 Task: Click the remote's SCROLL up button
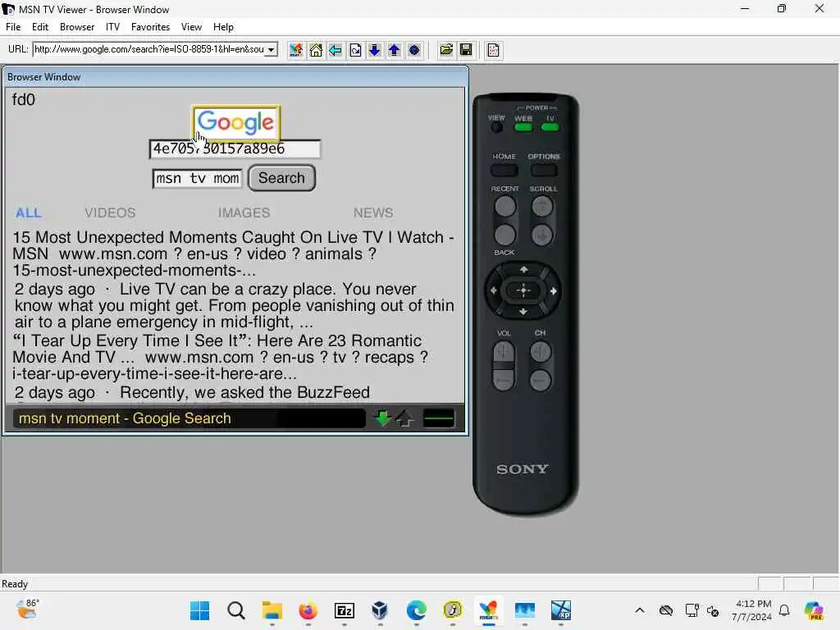(542, 206)
